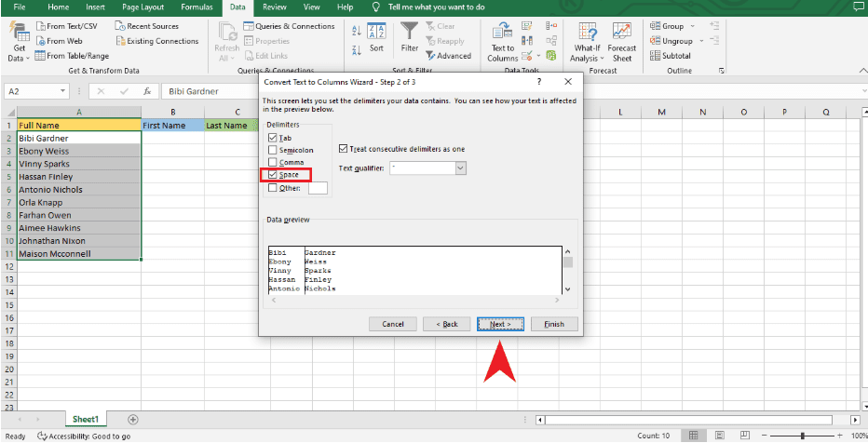Click Remove Duplicates icon
Image resolution: width=868 pixels, height=443 pixels.
coord(527,41)
